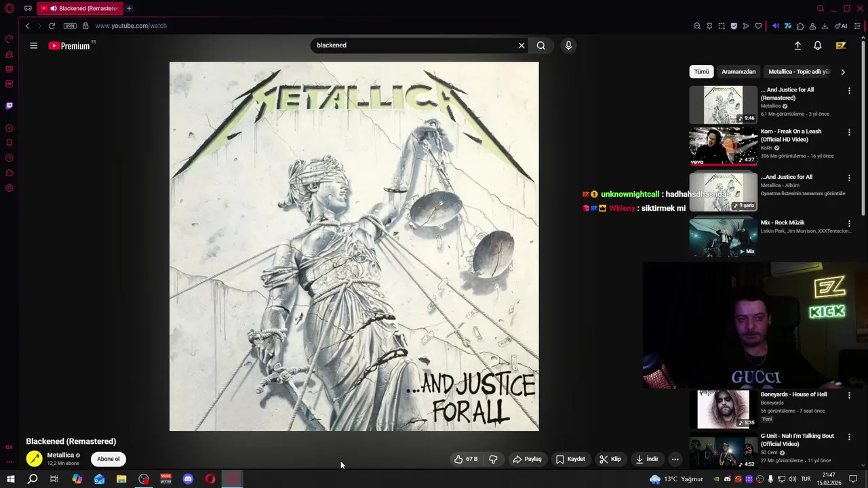
Task: Select the Aramanızdan filter chip
Action: [x=738, y=72]
